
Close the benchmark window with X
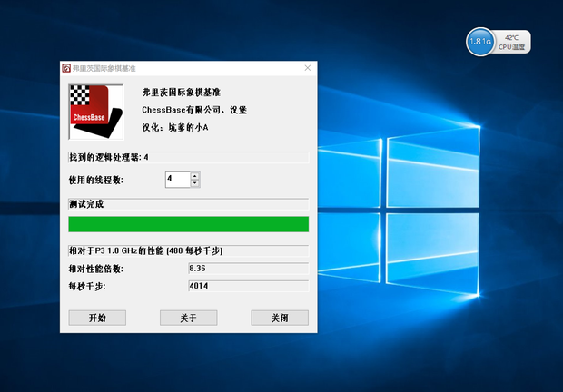(x=307, y=68)
